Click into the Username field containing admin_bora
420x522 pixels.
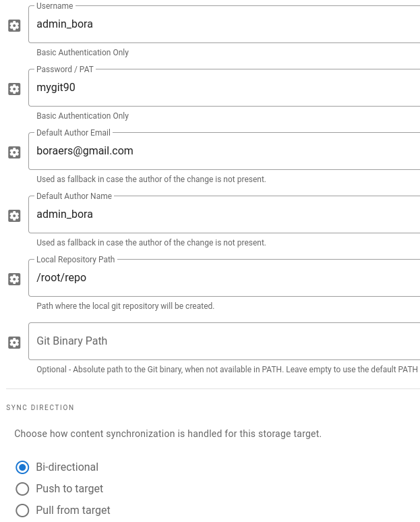tap(222, 24)
